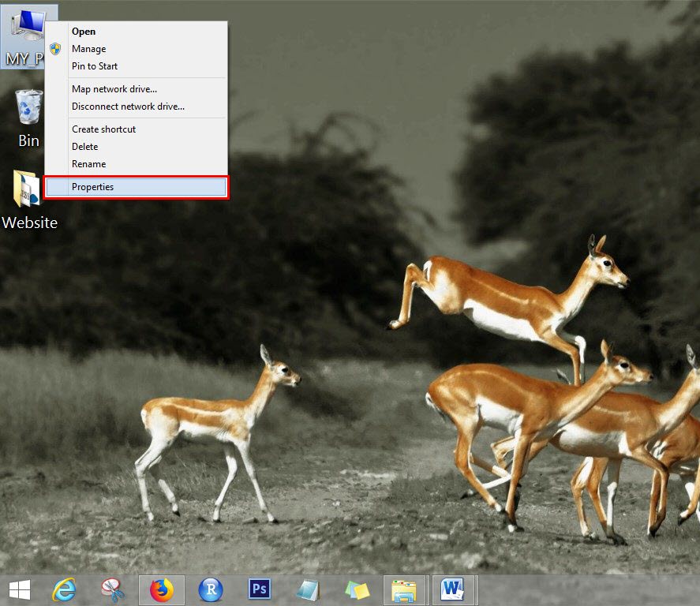Select Map network drive option
Viewport: 700px width, 606px height.
114,89
